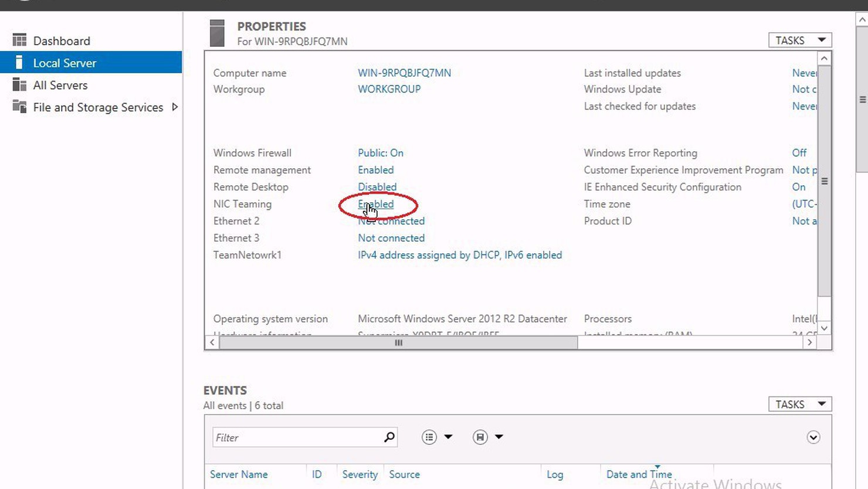Click the NIC Teaming Enabled link
This screenshot has height=489, width=868.
tap(376, 203)
